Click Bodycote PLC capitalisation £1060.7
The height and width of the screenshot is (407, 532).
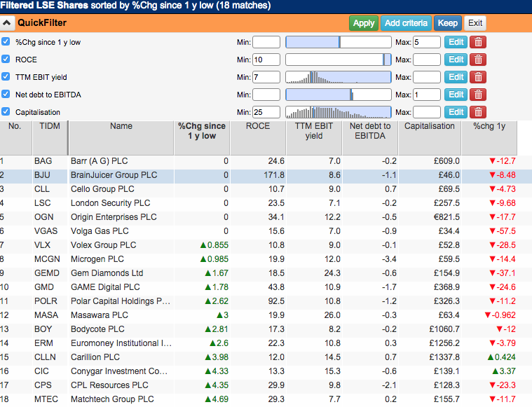(x=444, y=329)
